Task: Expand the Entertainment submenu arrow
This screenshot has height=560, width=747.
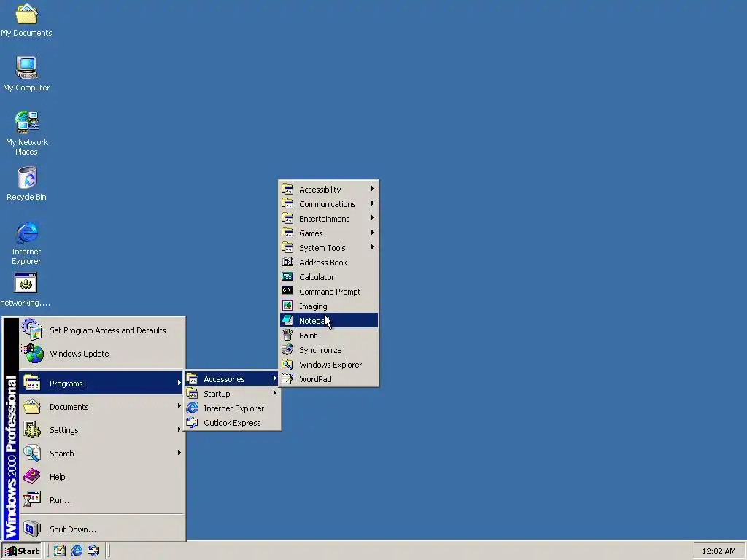Action: click(x=373, y=218)
